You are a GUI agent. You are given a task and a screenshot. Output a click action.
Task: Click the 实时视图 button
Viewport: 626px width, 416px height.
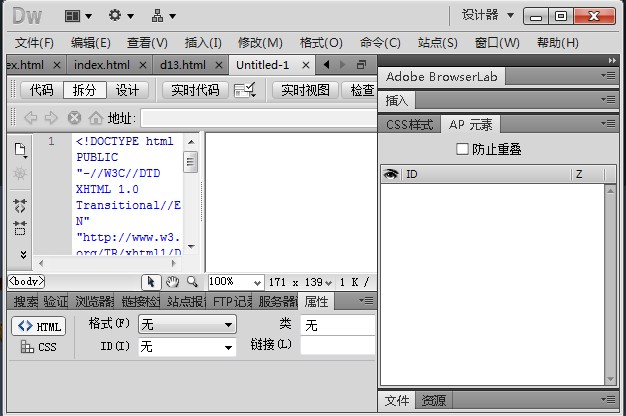tap(305, 90)
